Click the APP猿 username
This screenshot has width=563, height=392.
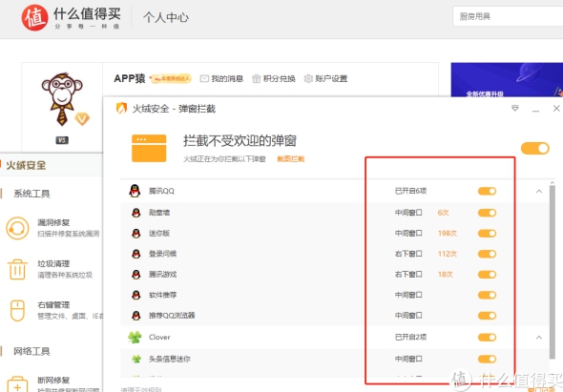[129, 78]
